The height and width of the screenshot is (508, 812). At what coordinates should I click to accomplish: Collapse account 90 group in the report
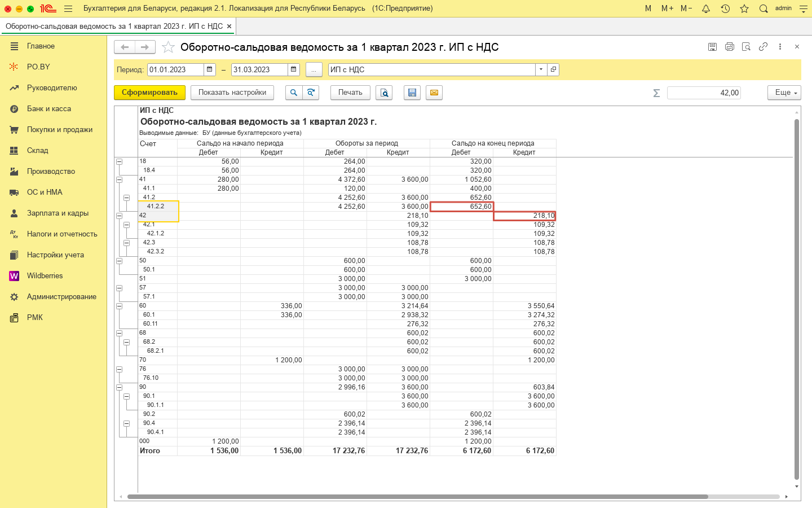pyautogui.click(x=119, y=387)
